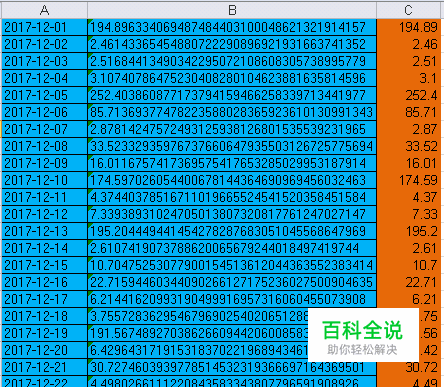Select the value starting 174.59702
Image resolution: width=444 pixels, height=387 pixels.
[232, 180]
